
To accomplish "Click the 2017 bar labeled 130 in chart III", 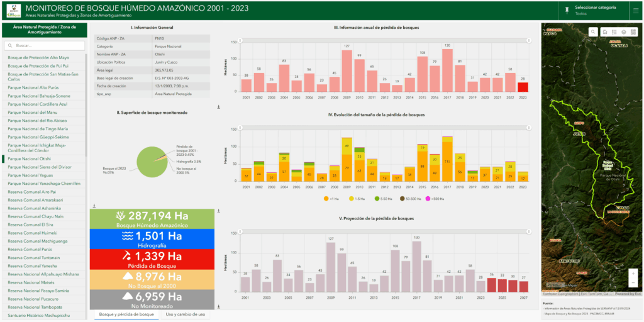I will pos(447,70).
